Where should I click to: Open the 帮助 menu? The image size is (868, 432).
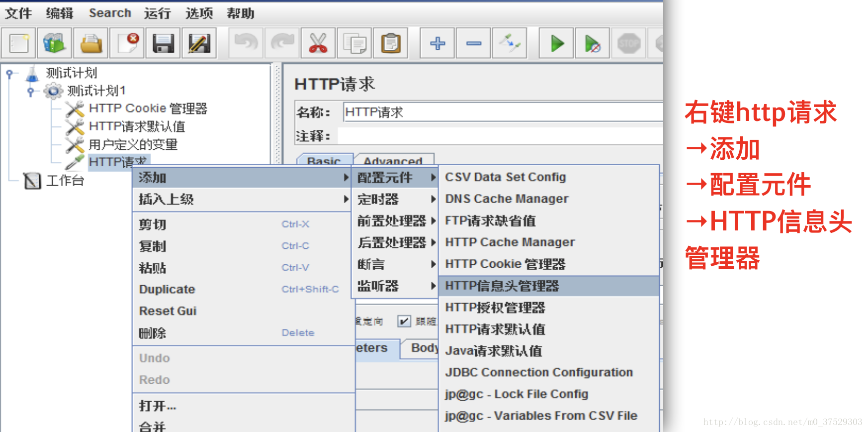pos(241,13)
